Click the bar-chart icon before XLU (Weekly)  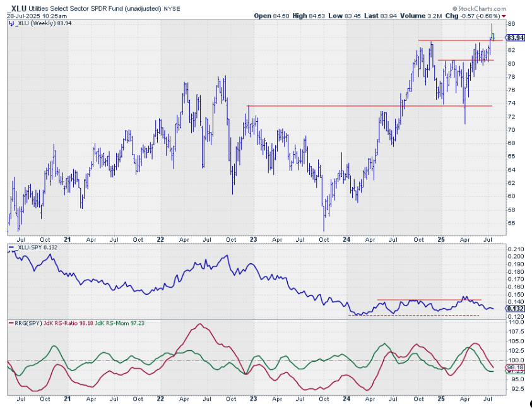10,24
